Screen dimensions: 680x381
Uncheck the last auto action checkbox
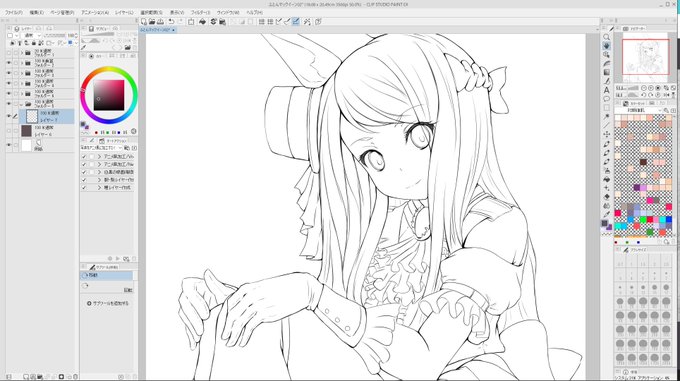click(84, 188)
